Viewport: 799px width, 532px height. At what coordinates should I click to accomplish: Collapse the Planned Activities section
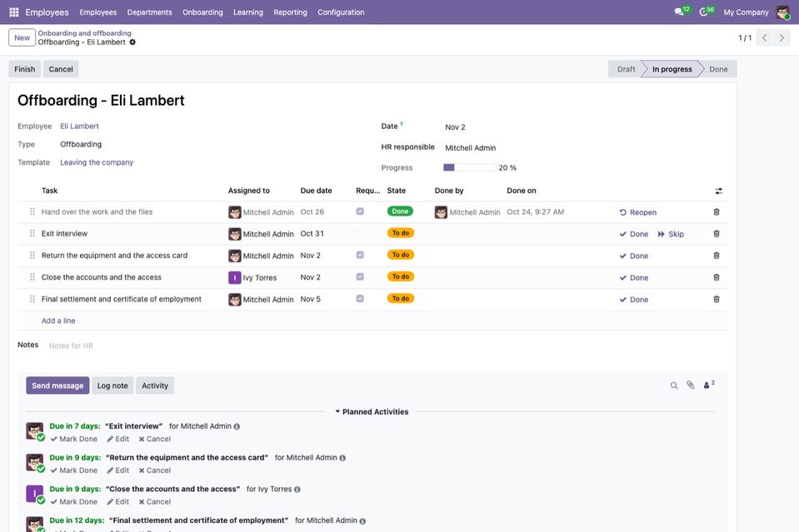pyautogui.click(x=372, y=412)
